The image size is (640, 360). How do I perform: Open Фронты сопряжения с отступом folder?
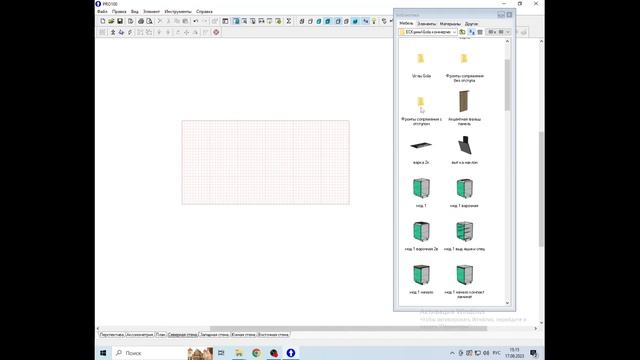point(421,110)
